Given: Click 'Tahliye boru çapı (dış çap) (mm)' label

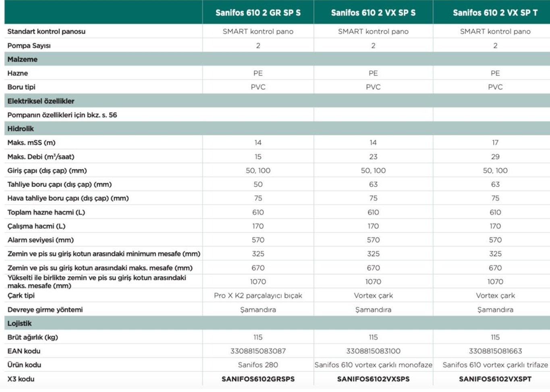Looking at the screenshot, I should pyautogui.click(x=60, y=185).
